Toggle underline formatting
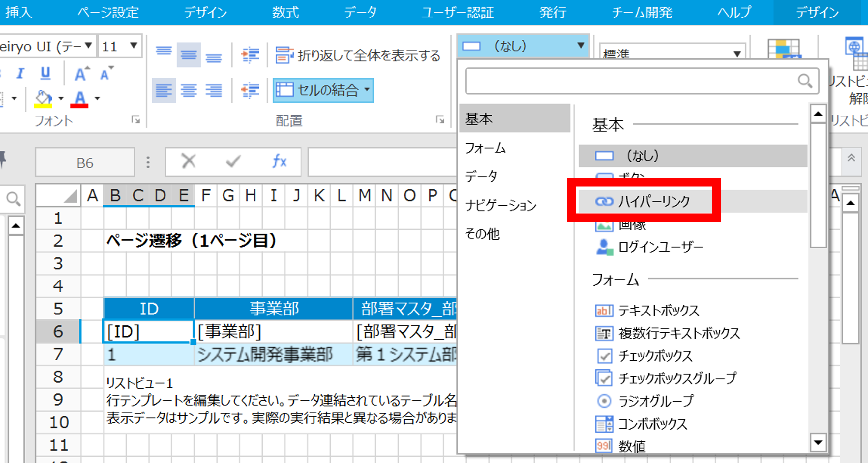Image resolution: width=868 pixels, height=463 pixels. point(45,74)
